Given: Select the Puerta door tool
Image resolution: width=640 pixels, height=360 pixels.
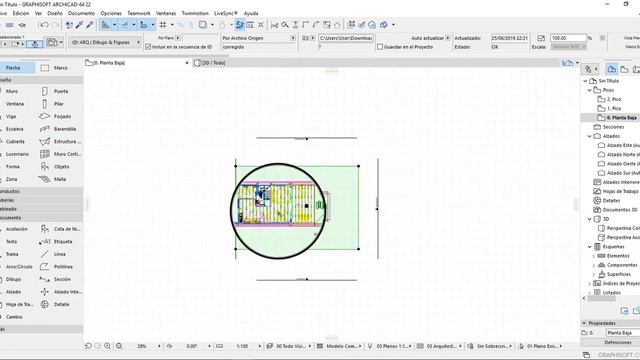Looking at the screenshot, I should point(54,91).
